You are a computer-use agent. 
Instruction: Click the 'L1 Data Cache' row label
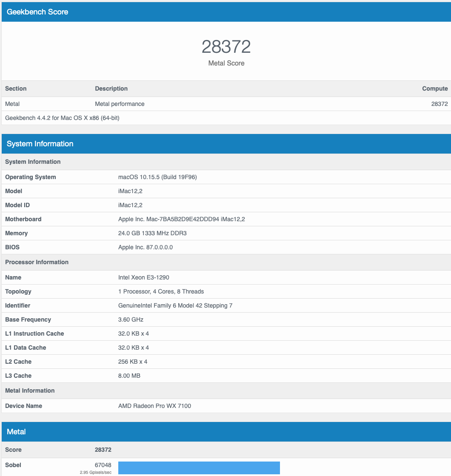pyautogui.click(x=26, y=348)
